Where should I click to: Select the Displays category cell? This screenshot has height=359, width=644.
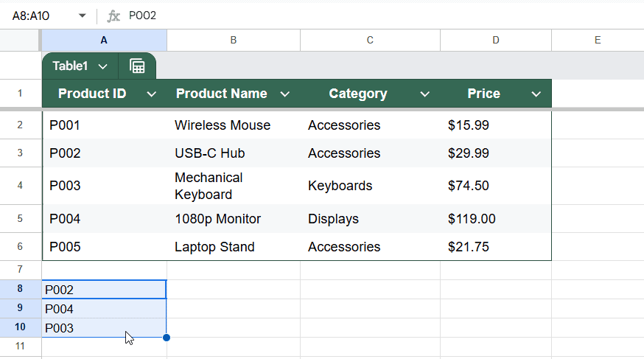[x=370, y=218]
